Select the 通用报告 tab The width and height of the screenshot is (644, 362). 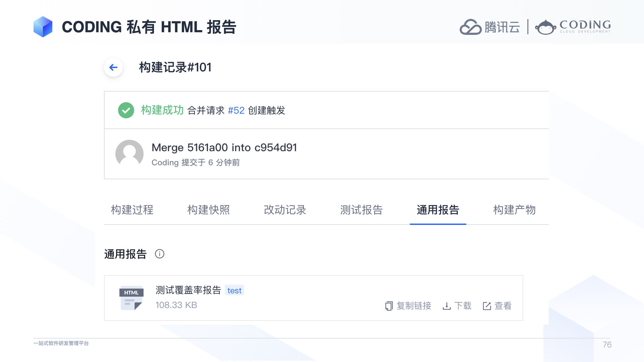(438, 210)
